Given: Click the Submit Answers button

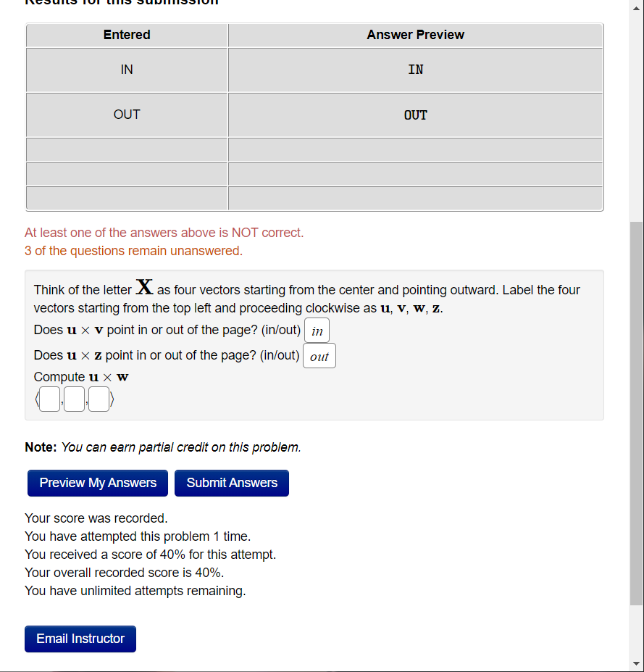Looking at the screenshot, I should click(x=231, y=482).
